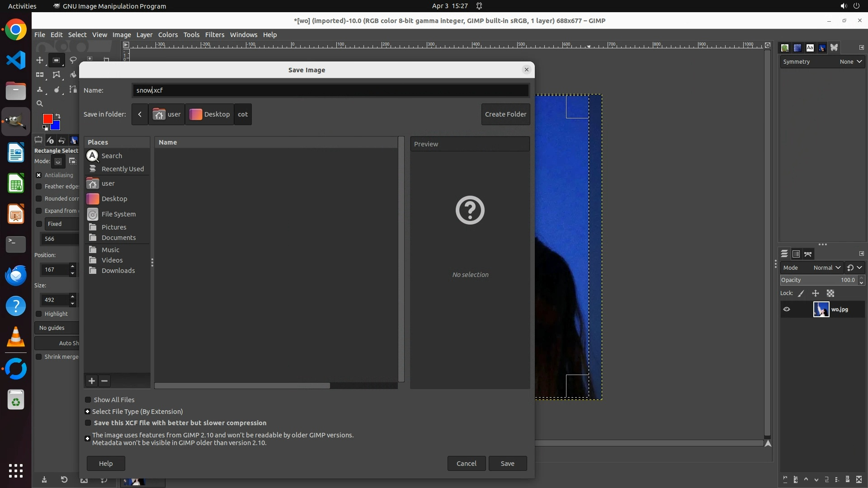Lock the layer alpha channel
Image resolution: width=868 pixels, height=488 pixels.
point(830,293)
